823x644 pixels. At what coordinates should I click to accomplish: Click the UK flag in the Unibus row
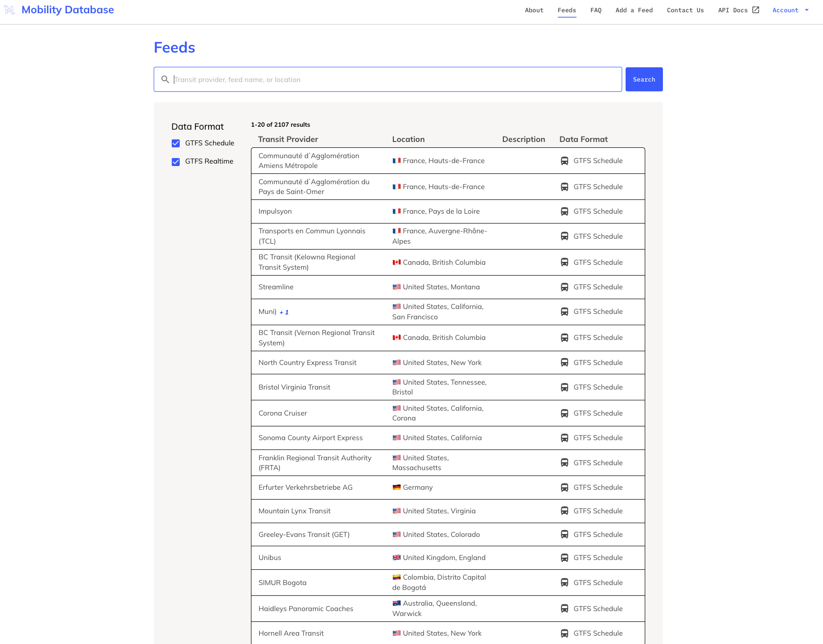coord(397,558)
